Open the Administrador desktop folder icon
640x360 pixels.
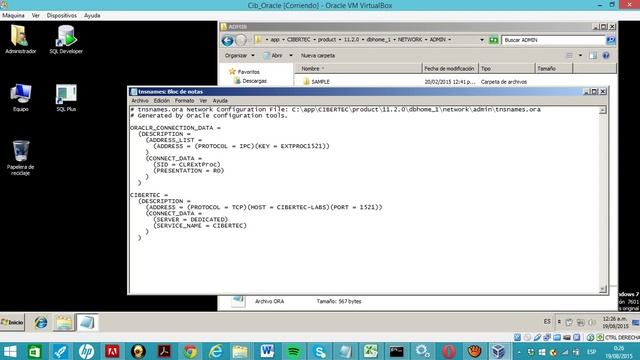click(20, 39)
